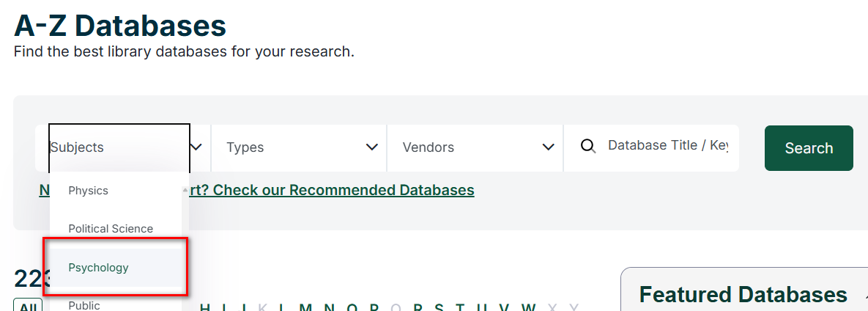
Task: Filter databases by letter S
Action: tap(439, 308)
